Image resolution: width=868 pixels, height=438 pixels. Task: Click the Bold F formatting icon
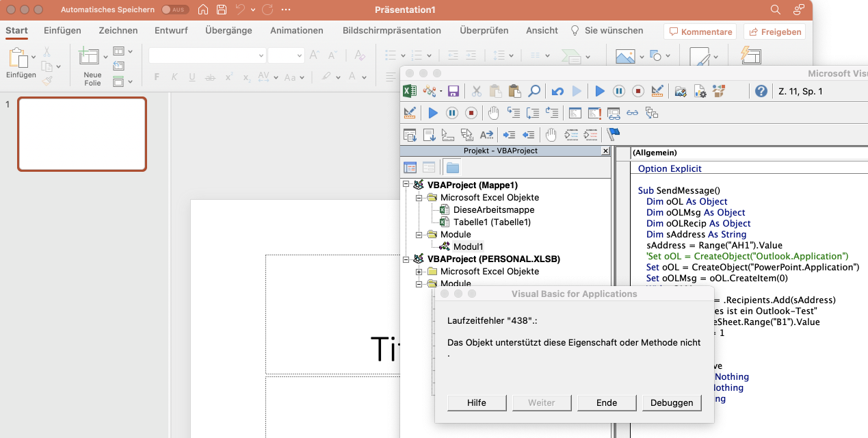coord(157,77)
